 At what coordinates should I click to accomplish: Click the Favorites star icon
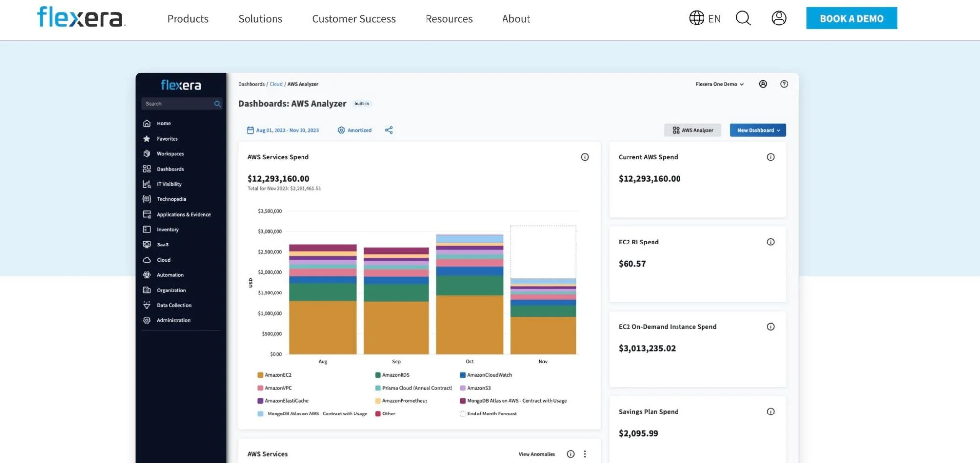click(147, 139)
